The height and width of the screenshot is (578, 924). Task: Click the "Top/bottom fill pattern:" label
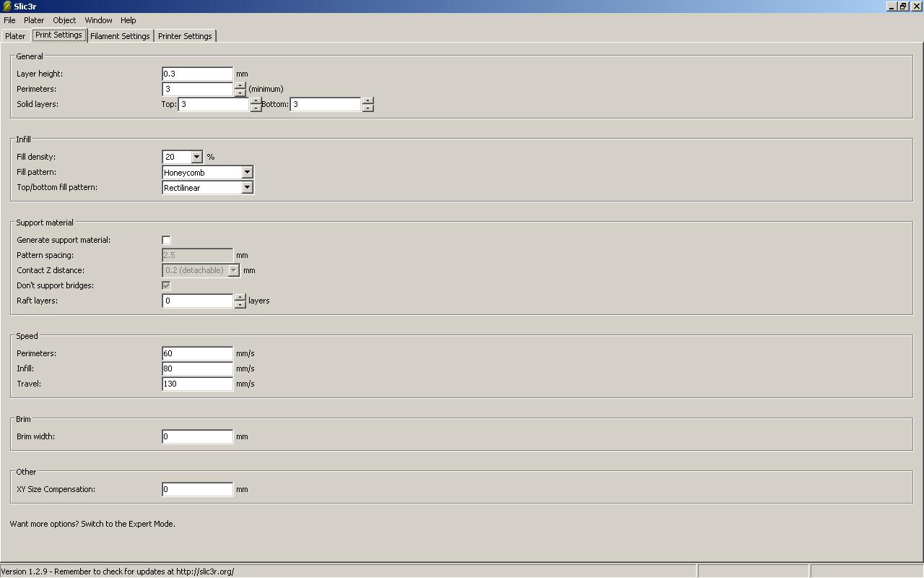click(x=57, y=187)
